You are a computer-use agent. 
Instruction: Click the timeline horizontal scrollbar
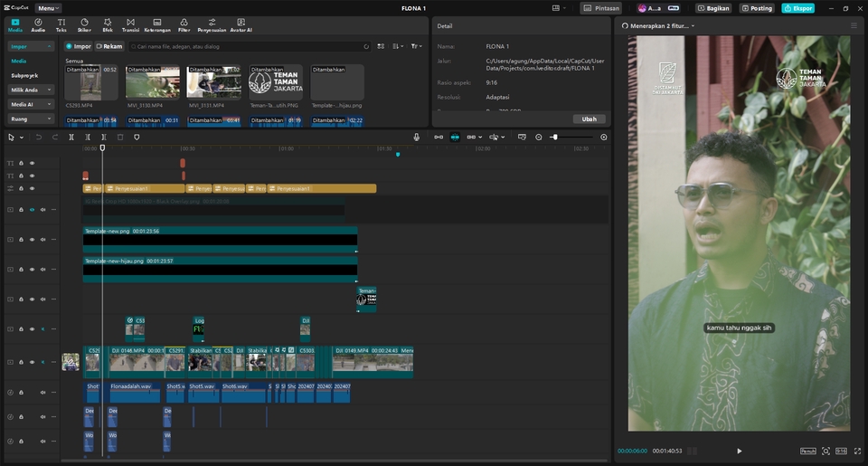[334, 460]
